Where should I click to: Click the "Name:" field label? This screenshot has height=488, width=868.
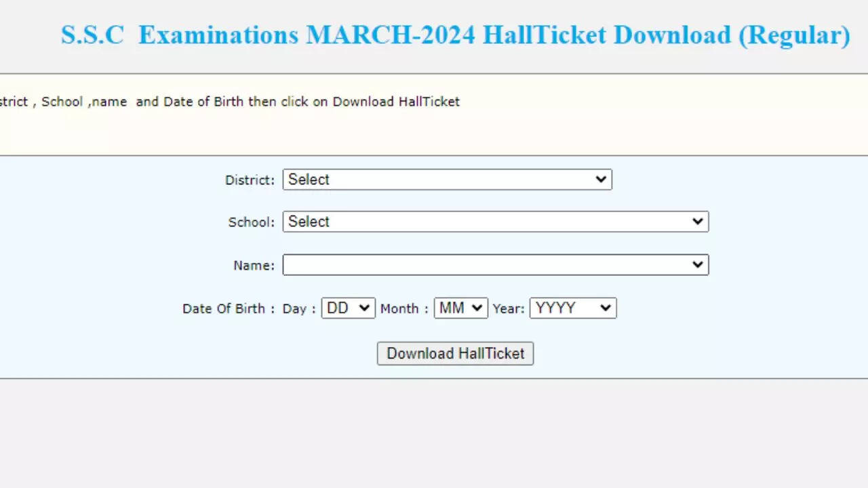[x=254, y=266]
